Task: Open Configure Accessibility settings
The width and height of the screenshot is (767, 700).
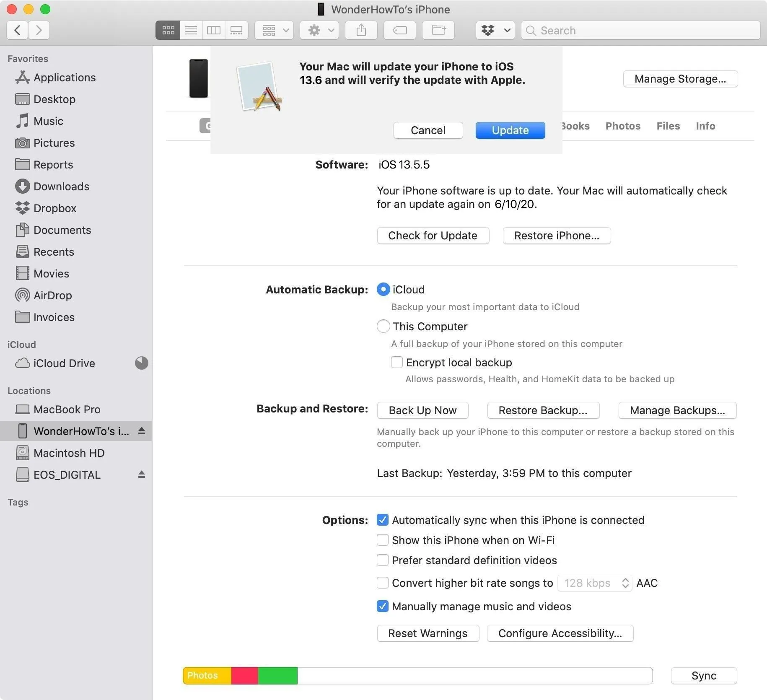Action: 560,633
